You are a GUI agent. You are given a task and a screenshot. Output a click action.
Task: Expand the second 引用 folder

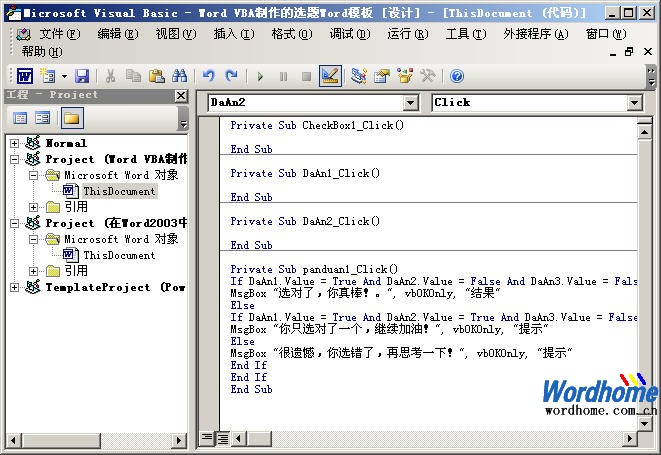click(33, 272)
